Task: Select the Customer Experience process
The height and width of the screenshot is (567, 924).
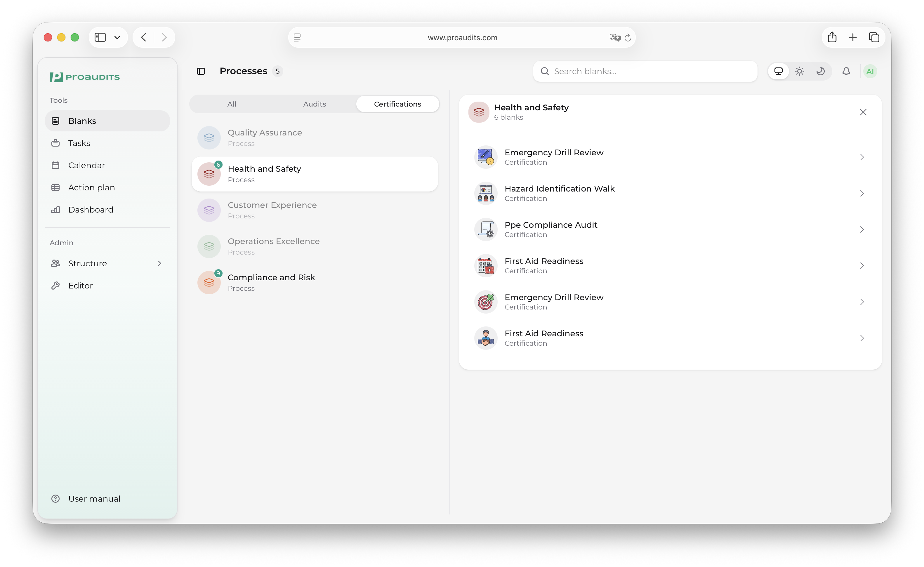Action: tap(314, 210)
